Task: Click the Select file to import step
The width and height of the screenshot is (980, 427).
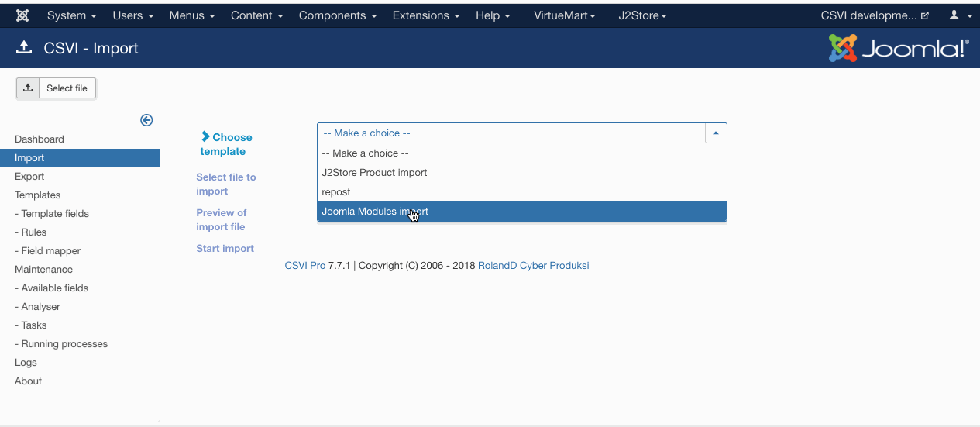Action: (x=226, y=184)
